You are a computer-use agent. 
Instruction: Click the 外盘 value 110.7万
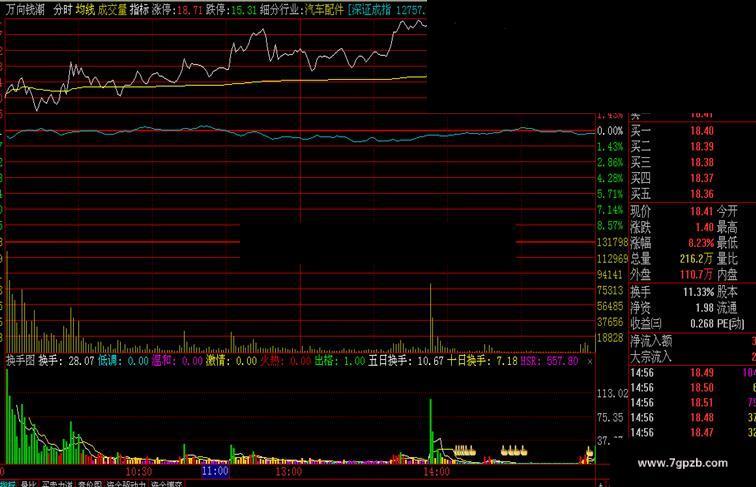tap(696, 275)
